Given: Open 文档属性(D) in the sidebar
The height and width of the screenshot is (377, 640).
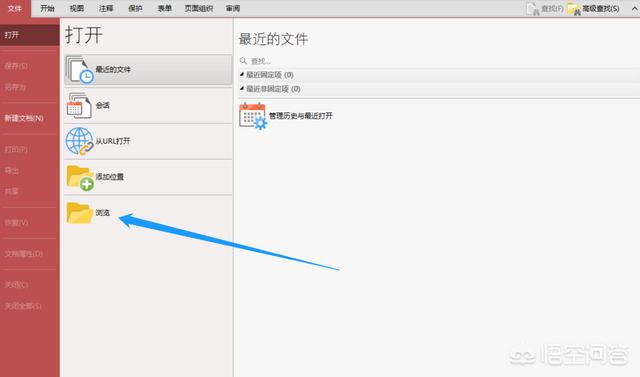Looking at the screenshot, I should click(23, 254).
